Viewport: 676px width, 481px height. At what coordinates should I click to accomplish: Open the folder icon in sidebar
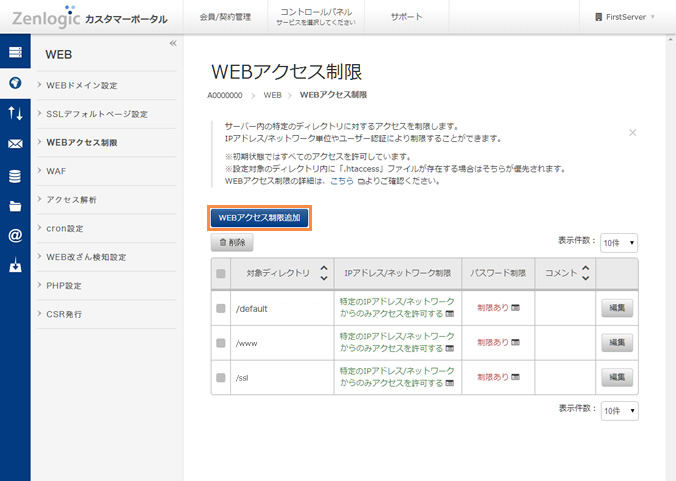click(x=15, y=206)
